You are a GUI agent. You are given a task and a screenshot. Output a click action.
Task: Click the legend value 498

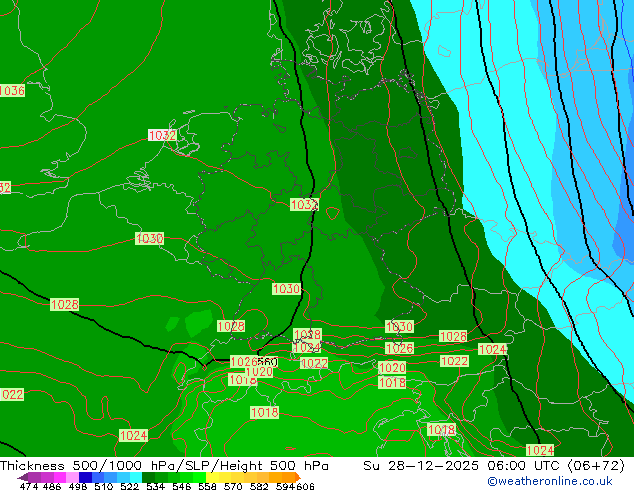[x=78, y=486]
